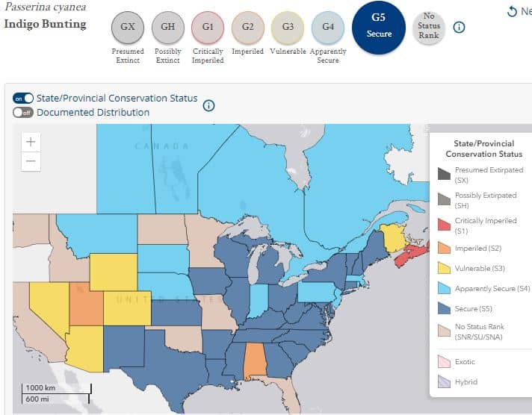Click Hybrid purple legend swatch
Image resolution: width=532 pixels, height=415 pixels.
tap(444, 381)
